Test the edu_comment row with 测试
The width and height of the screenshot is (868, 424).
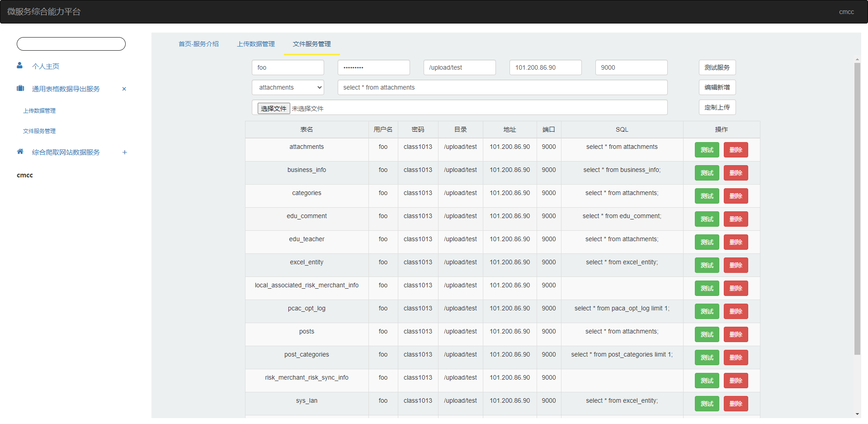tap(707, 219)
